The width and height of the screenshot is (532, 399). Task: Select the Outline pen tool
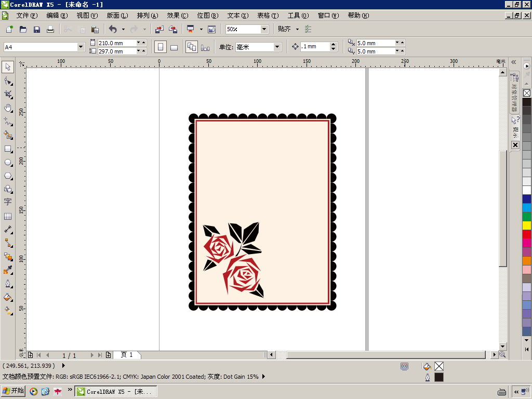(x=8, y=284)
